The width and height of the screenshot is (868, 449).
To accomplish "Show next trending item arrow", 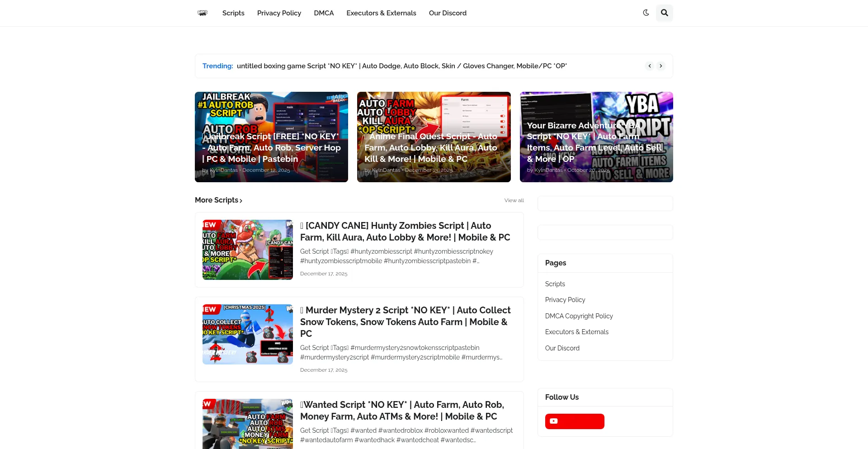I will click(x=661, y=66).
